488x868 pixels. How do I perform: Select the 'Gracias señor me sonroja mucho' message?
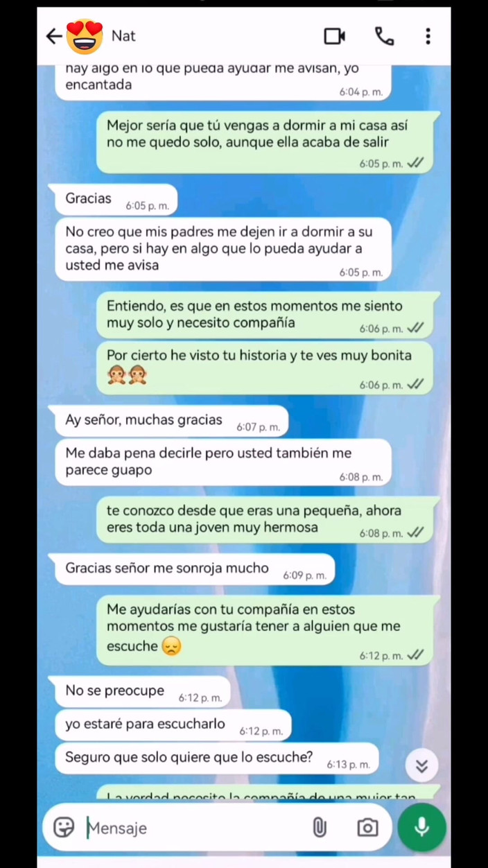[195, 569]
